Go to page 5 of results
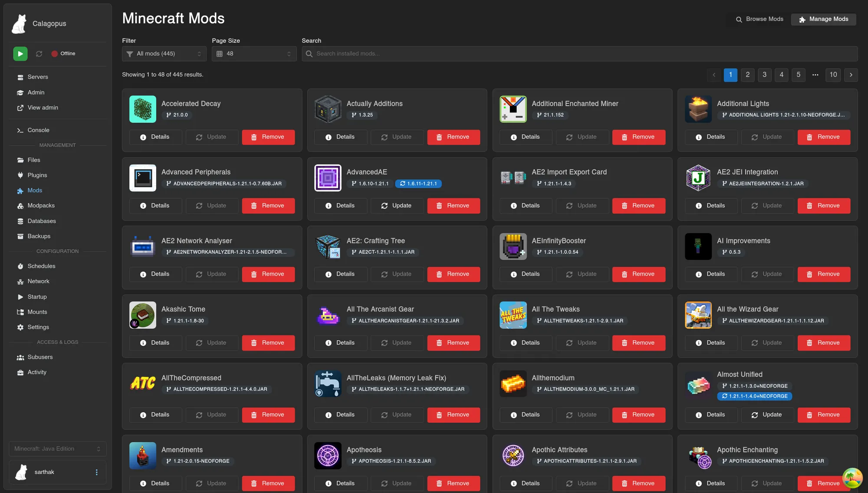The image size is (868, 493). point(799,75)
